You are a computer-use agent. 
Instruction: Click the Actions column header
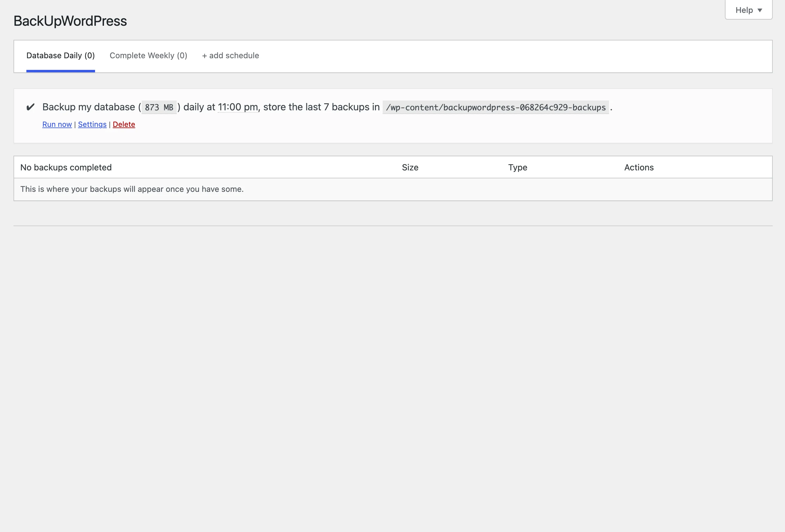(x=639, y=167)
